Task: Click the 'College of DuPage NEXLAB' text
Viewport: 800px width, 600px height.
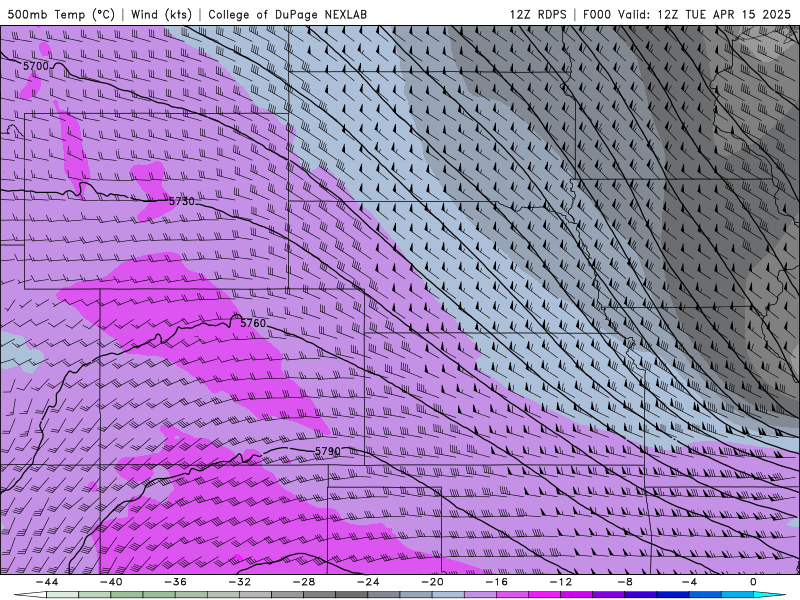Action: (287, 14)
